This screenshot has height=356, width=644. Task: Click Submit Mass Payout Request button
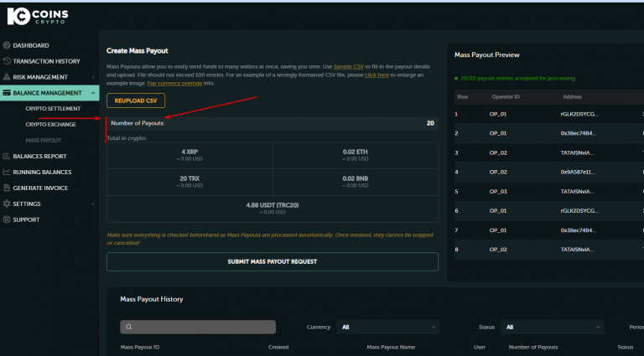click(273, 261)
